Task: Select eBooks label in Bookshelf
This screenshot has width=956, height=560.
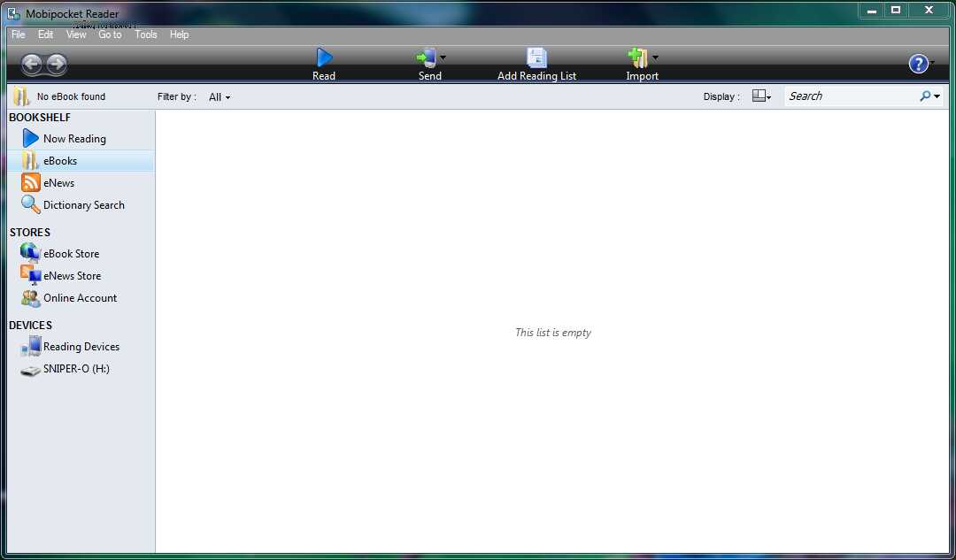Action: click(60, 161)
